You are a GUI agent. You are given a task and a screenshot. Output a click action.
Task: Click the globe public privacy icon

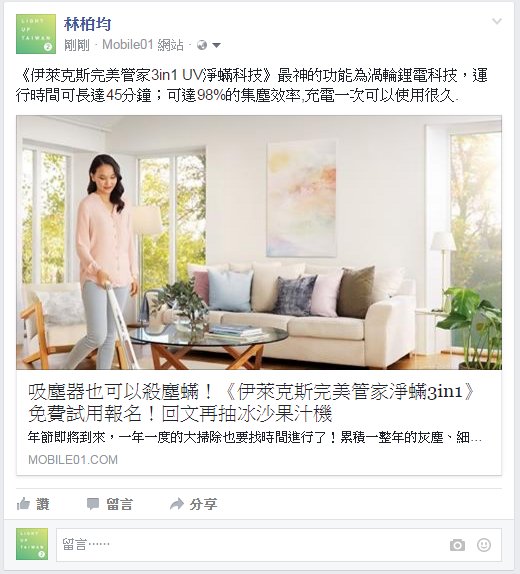[x=202, y=45]
